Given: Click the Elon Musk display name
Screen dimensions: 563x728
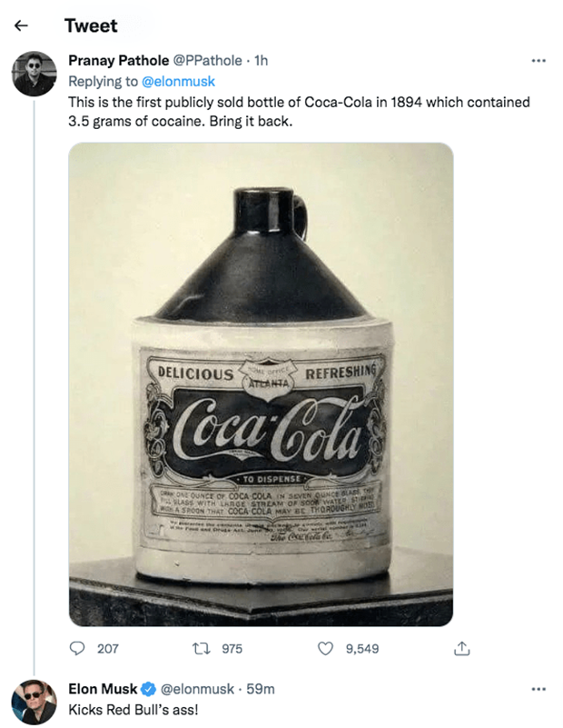Looking at the screenshot, I should click(103, 689).
